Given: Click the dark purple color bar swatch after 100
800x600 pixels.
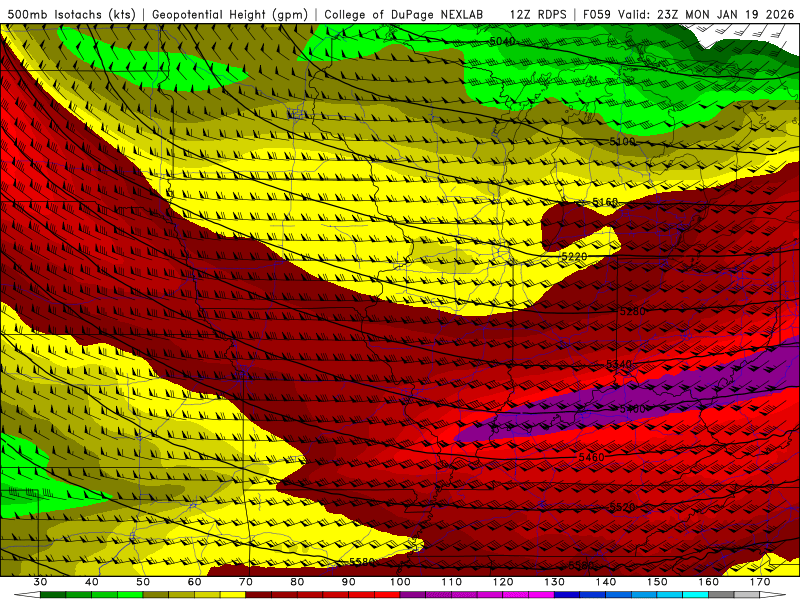Looking at the screenshot, I should click(413, 595).
